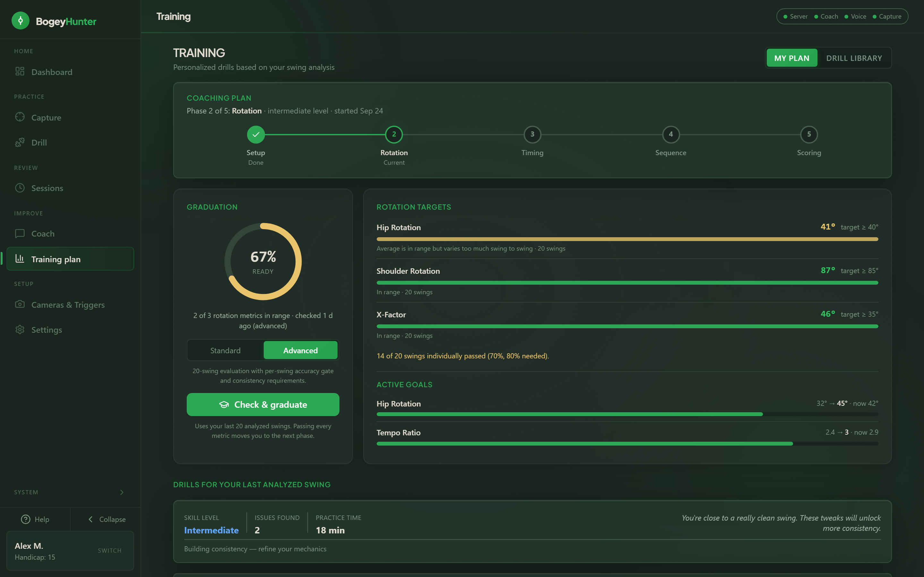The width and height of the screenshot is (924, 577).
Task: Open the Capture crosshair icon
Action: [x=20, y=117]
